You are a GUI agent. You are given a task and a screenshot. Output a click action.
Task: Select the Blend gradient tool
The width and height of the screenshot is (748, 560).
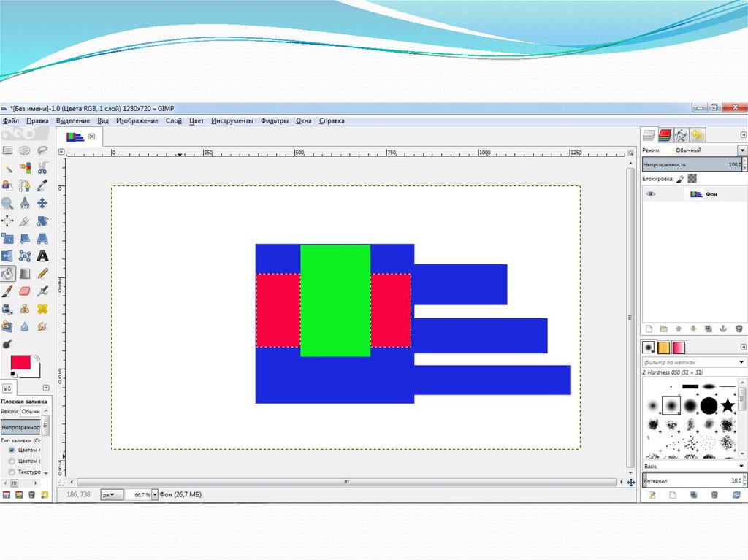tap(25, 273)
